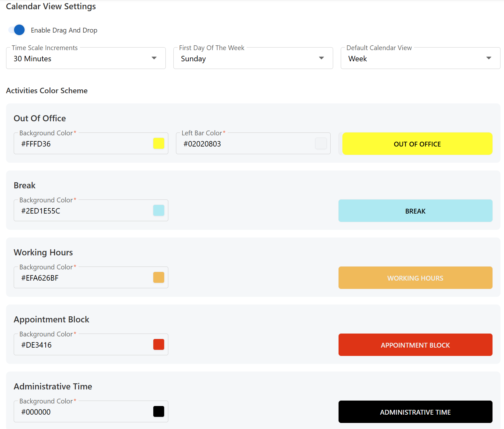Open the Time Scale Increments dropdown

coord(86,58)
